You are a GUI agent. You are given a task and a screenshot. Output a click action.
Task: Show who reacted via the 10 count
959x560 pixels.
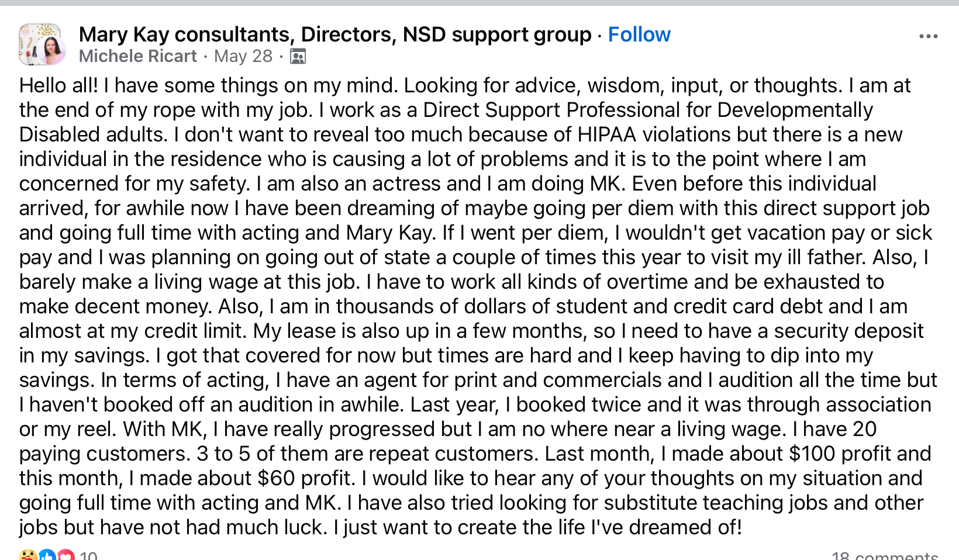[88, 555]
